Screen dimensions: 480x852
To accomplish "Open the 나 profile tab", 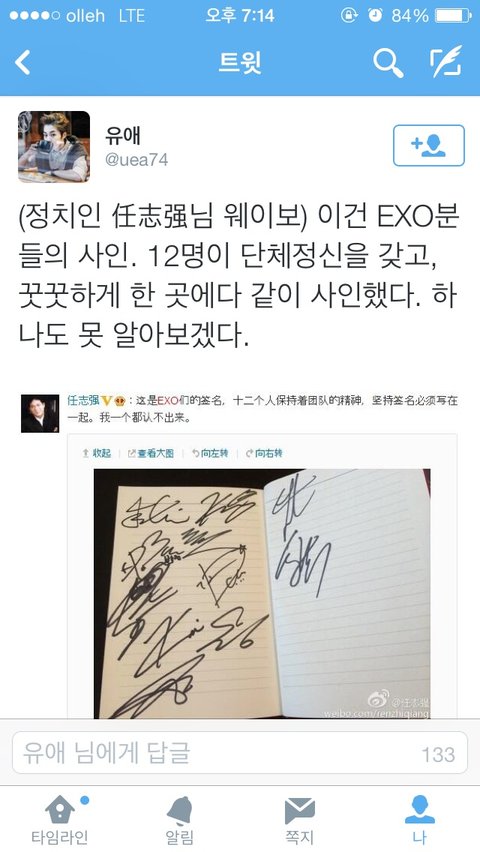I will (x=420, y=821).
